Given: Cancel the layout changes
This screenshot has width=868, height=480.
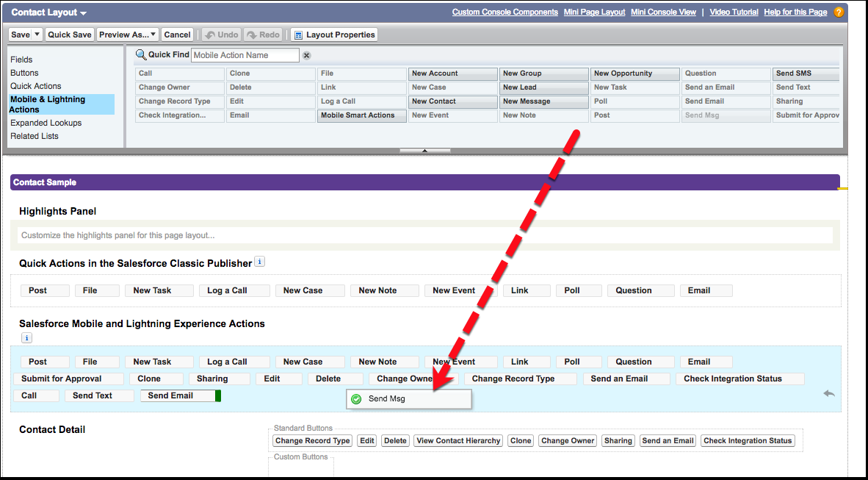Looking at the screenshot, I should tap(177, 35).
